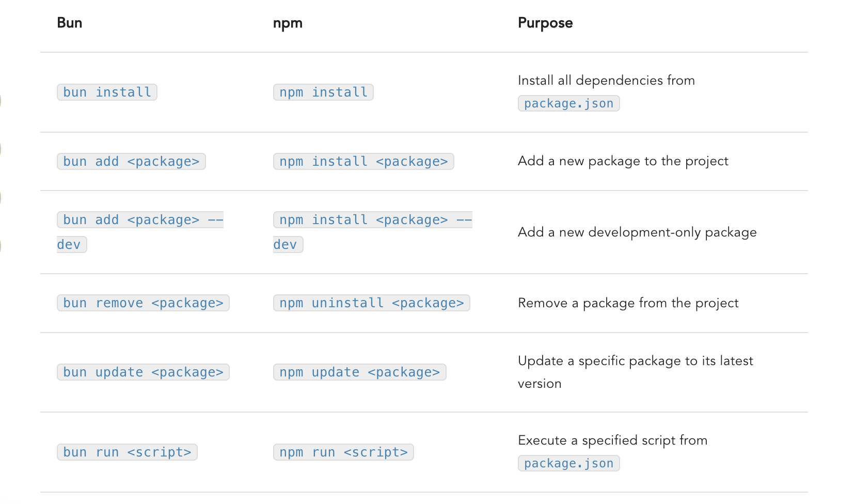Click 'Add a new development-only package' text

point(637,232)
